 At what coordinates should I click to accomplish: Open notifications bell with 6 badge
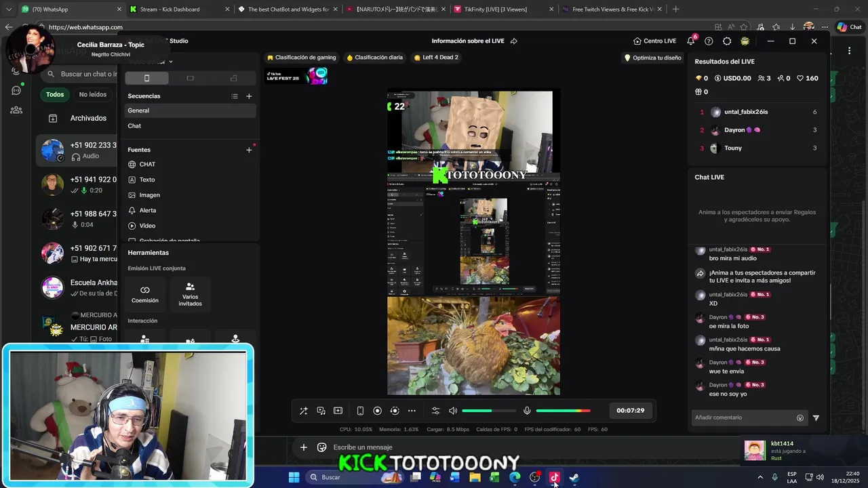point(691,41)
